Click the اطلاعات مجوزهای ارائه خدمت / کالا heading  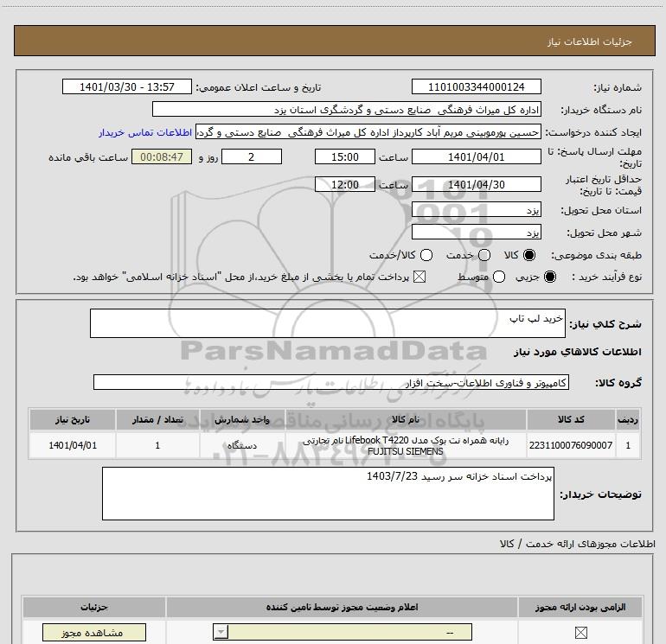[578, 544]
